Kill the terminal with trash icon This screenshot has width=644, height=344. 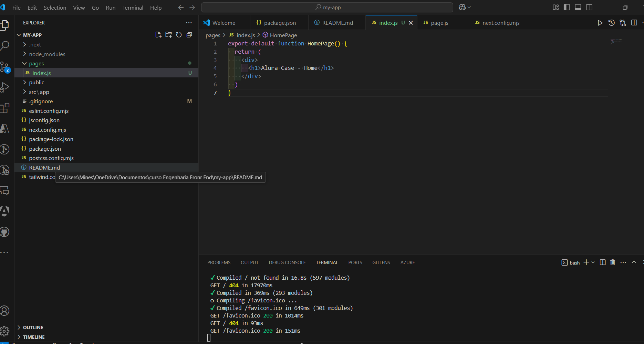pyautogui.click(x=613, y=262)
